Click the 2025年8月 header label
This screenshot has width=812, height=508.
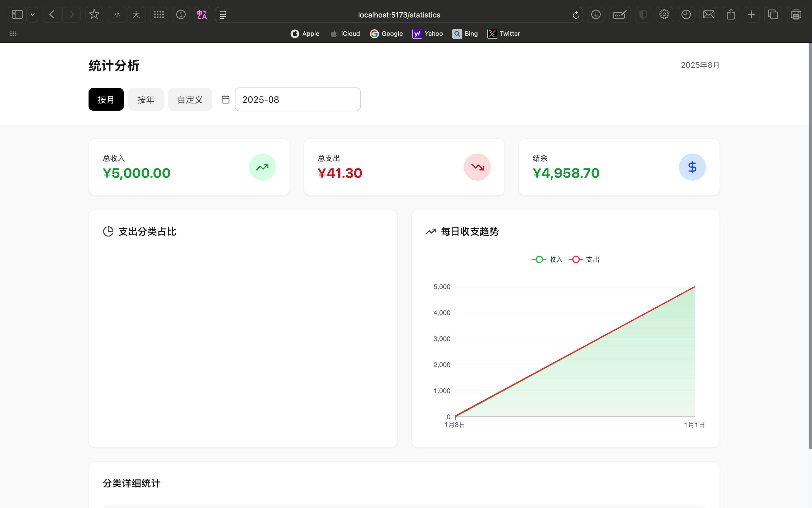click(700, 65)
